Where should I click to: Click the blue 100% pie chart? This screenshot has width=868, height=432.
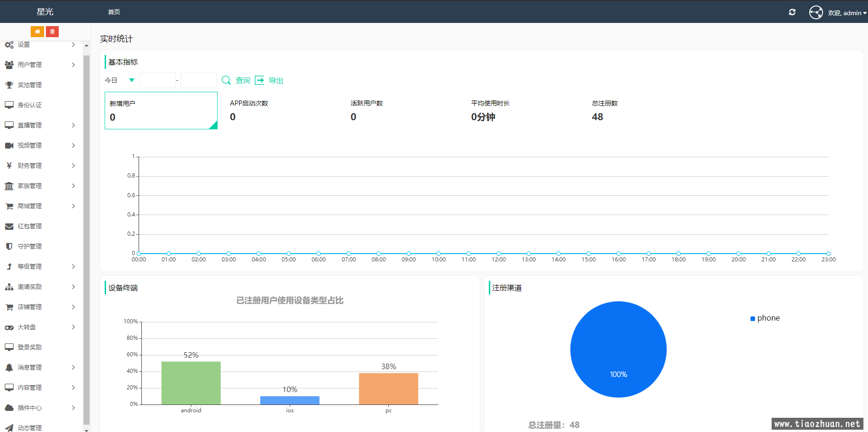click(618, 349)
